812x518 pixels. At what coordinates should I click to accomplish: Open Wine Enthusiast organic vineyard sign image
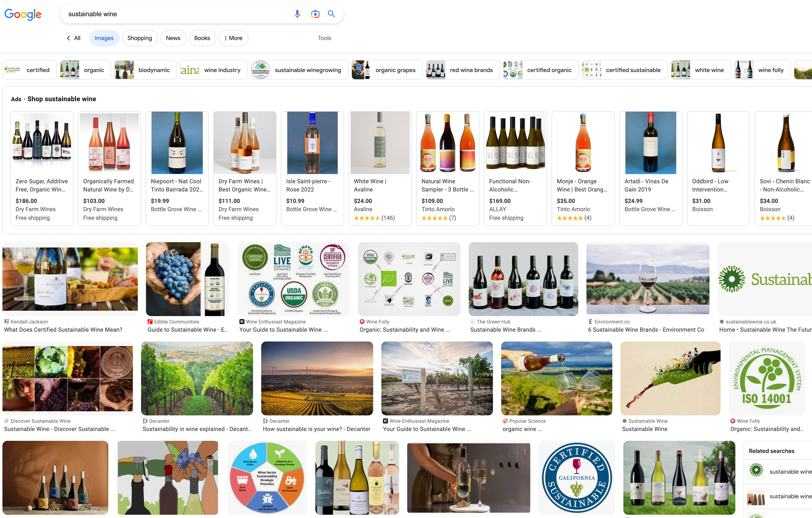pos(437,378)
